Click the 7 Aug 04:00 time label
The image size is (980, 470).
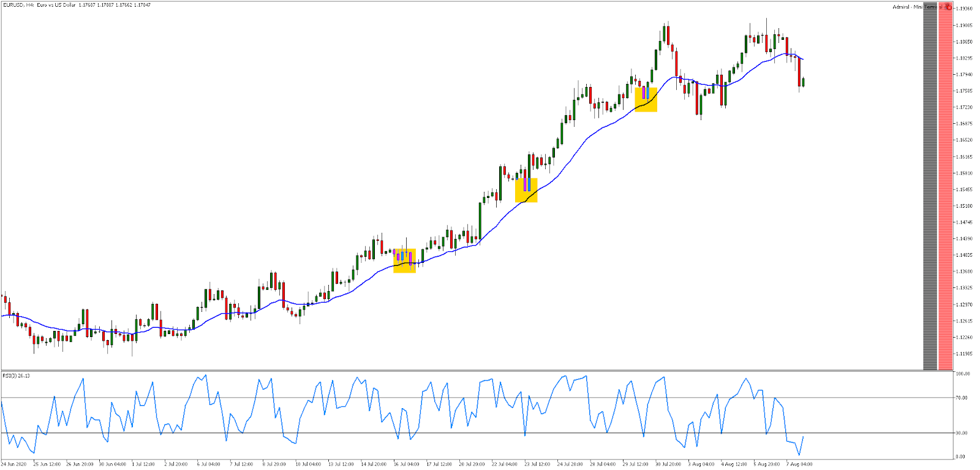click(x=799, y=464)
